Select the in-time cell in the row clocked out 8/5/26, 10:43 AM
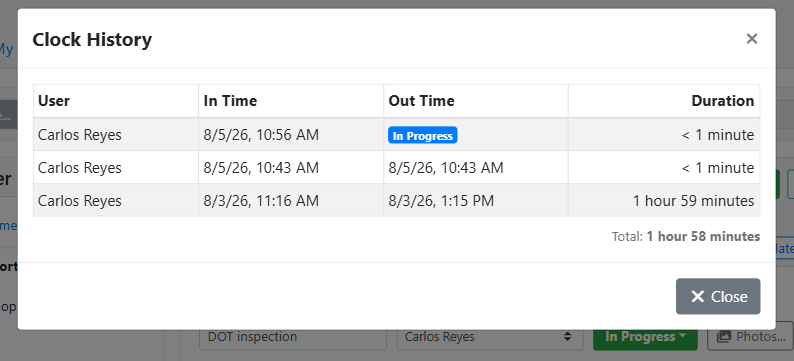The width and height of the screenshot is (794, 361). tap(291, 168)
